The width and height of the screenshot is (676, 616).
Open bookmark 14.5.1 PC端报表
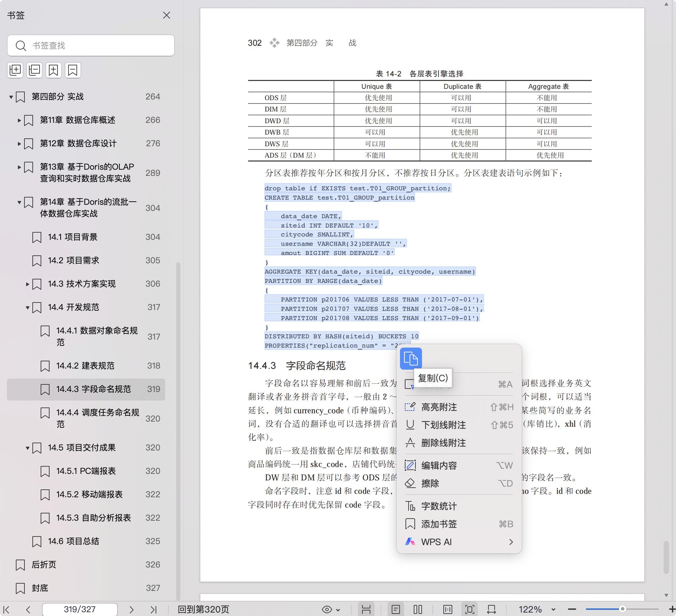pyautogui.click(x=86, y=471)
